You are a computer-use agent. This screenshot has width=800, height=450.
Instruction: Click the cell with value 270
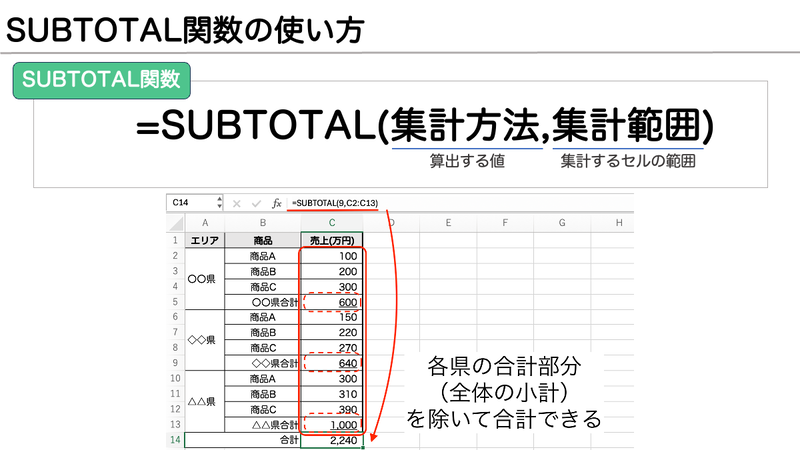pos(332,348)
